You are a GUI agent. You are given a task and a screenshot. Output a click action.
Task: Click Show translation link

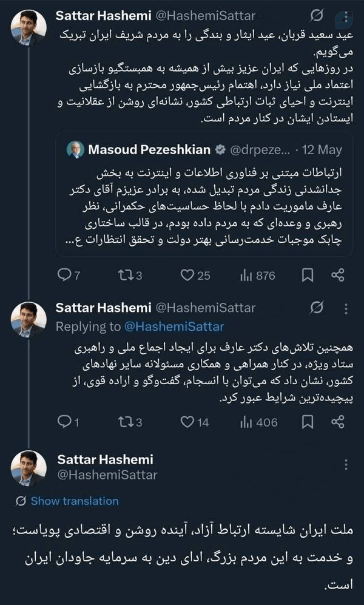coord(75,501)
